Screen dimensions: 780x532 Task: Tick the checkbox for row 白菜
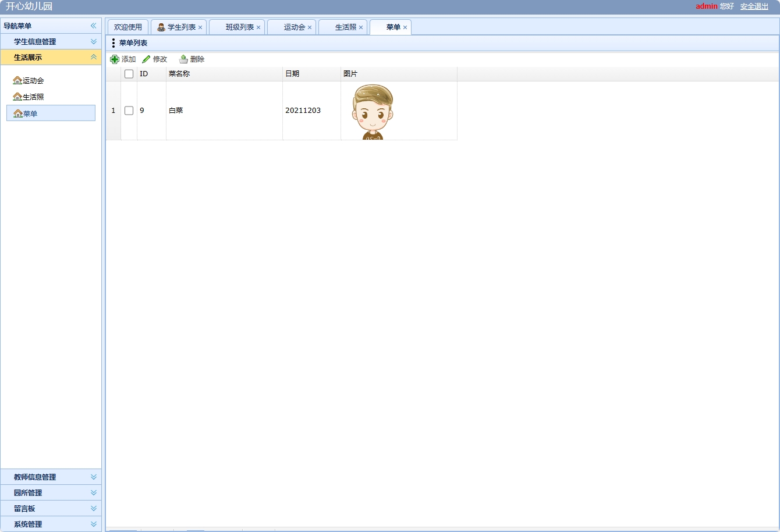coord(129,111)
